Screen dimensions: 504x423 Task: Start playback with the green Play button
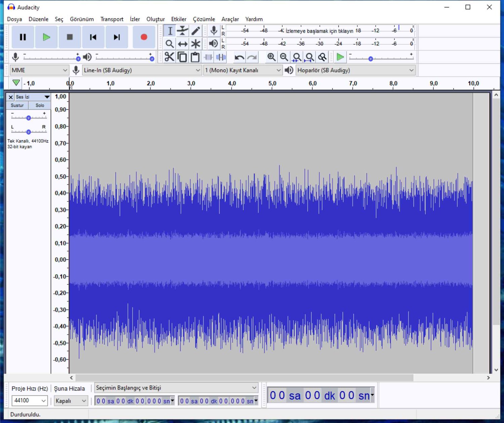coord(46,37)
